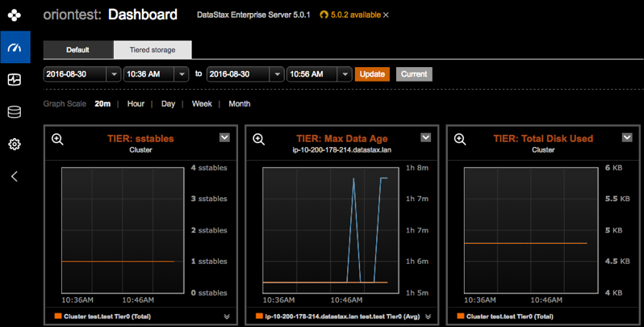The width and height of the screenshot is (644, 327).
Task: Zoom into the TIER: Total Disk Used graph
Action: [459, 140]
